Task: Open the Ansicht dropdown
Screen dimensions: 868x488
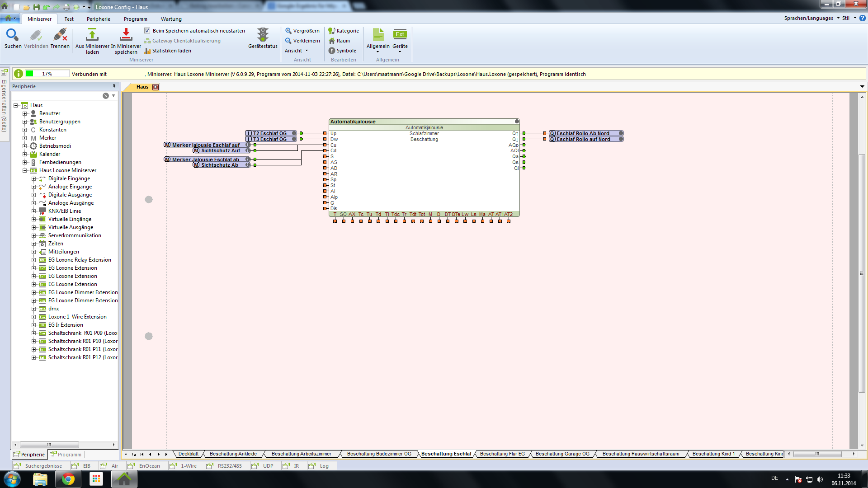Action: click(x=297, y=51)
